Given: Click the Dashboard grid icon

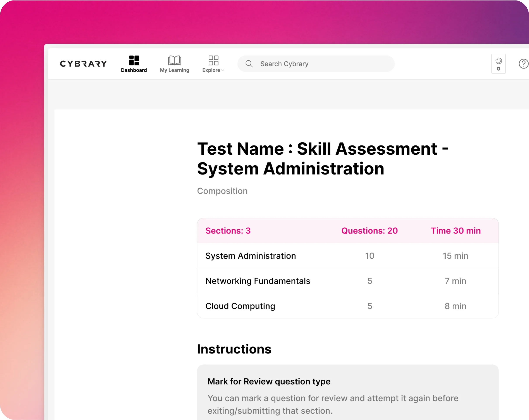Looking at the screenshot, I should tap(134, 60).
